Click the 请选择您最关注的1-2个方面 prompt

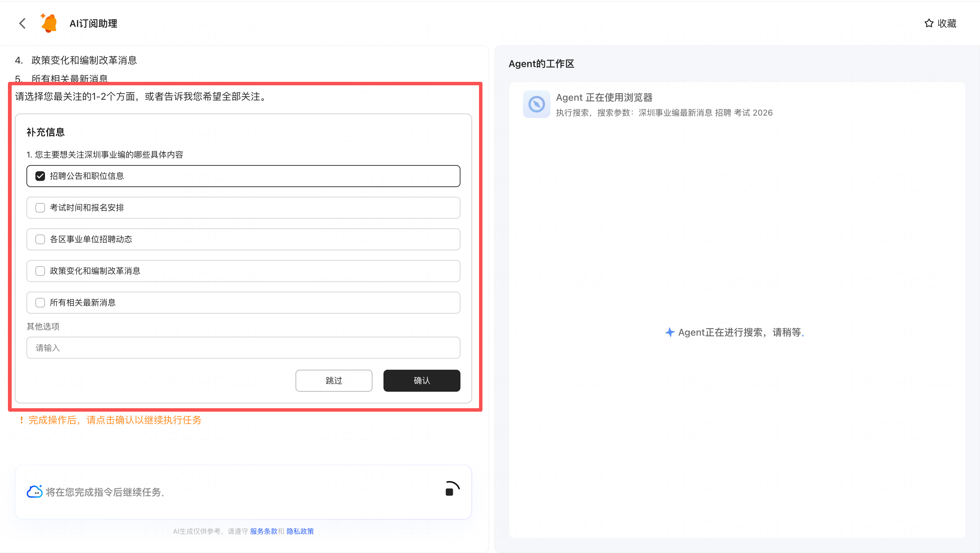point(142,96)
